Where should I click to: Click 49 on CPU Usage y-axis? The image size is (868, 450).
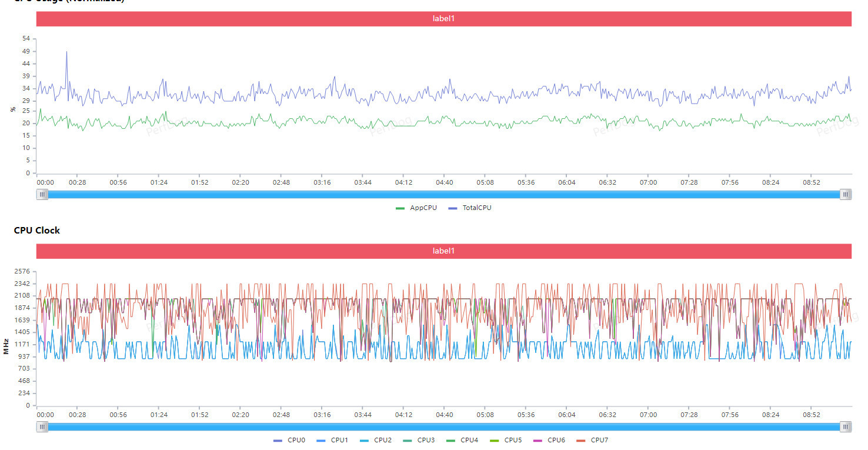[x=26, y=51]
